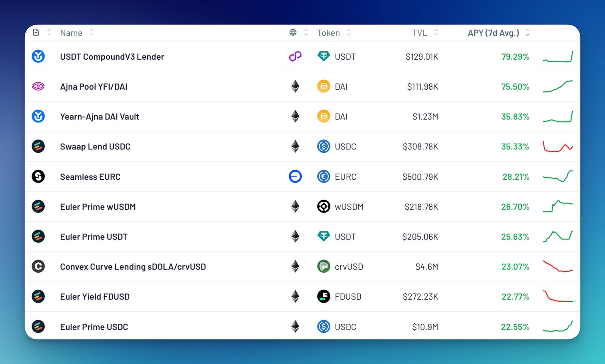Screen dimensions: 605x364
Task: Click the document icon in table header
Action: [x=36, y=32]
